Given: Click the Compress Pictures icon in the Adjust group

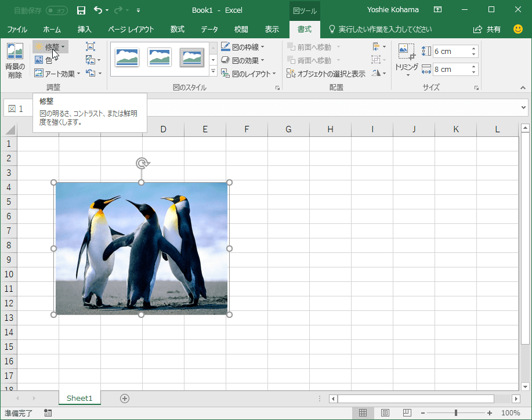Looking at the screenshot, I should click(x=91, y=46).
